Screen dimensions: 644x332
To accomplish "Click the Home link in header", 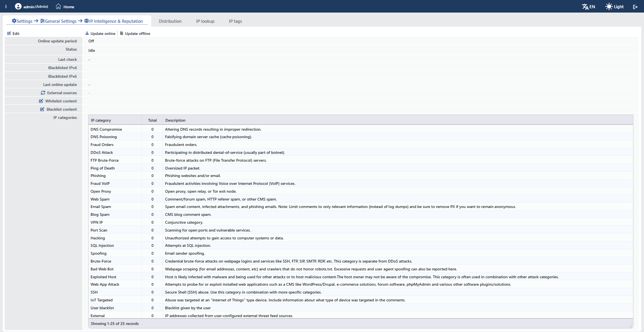I will (x=69, y=7).
